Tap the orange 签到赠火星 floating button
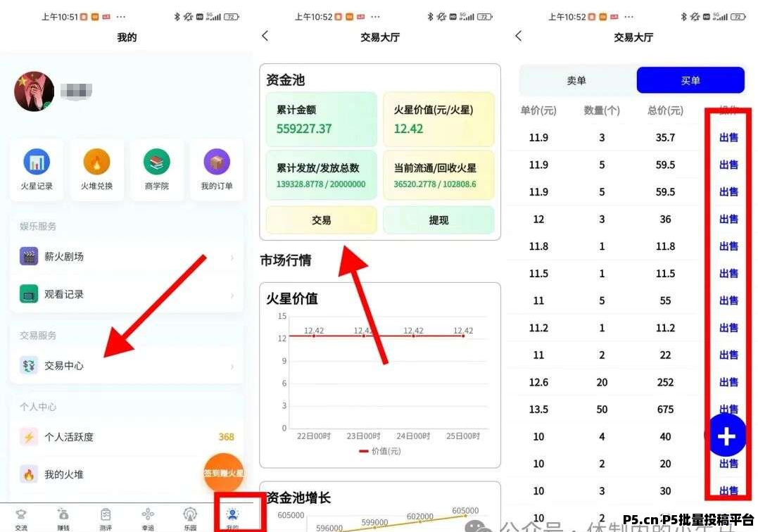This screenshot has width=758, height=532. coord(225,473)
